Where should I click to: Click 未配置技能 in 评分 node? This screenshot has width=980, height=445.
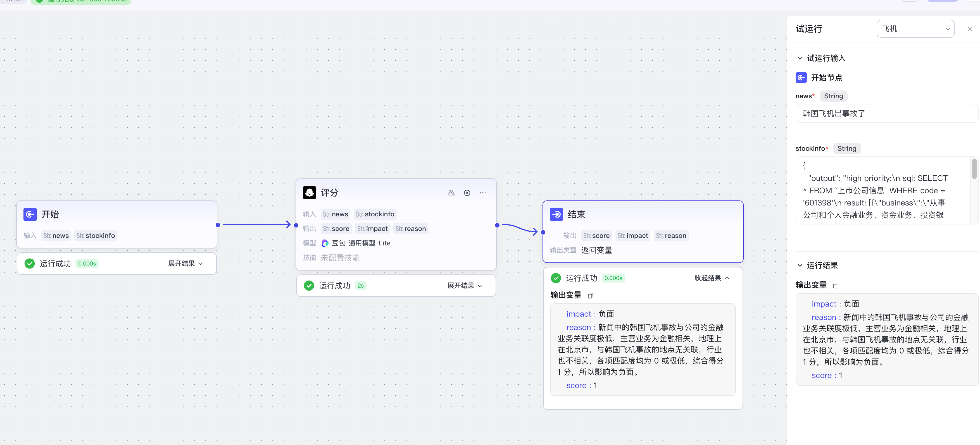340,258
